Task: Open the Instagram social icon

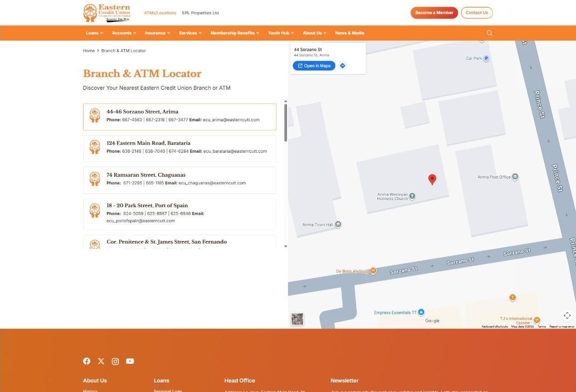Action: 115,361
